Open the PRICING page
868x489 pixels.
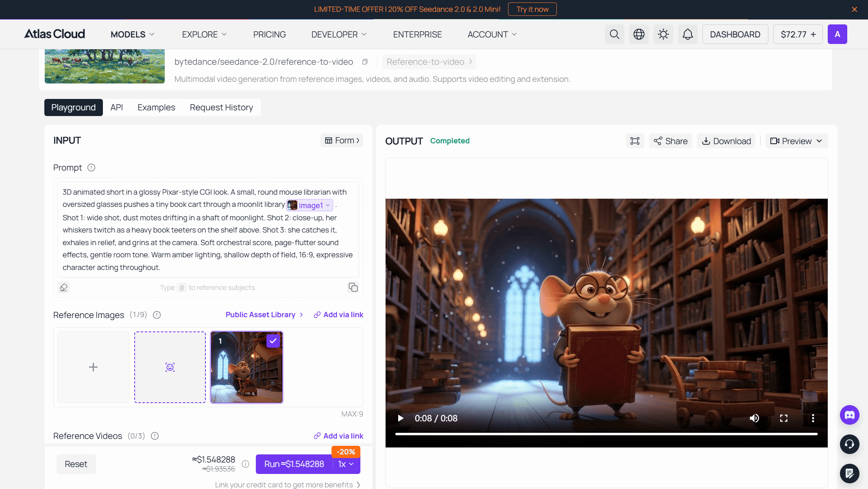click(269, 35)
